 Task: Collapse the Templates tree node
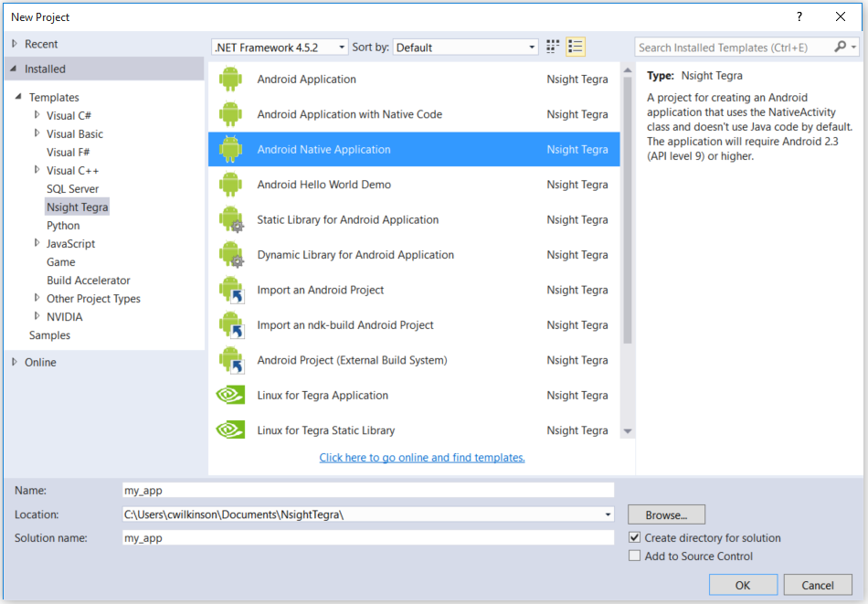[x=18, y=97]
